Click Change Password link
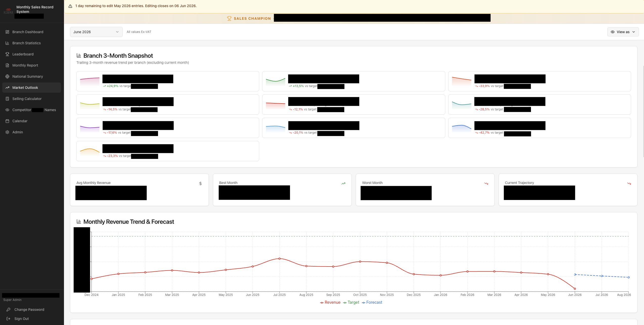Image resolution: width=644 pixels, height=325 pixels. pos(29,310)
